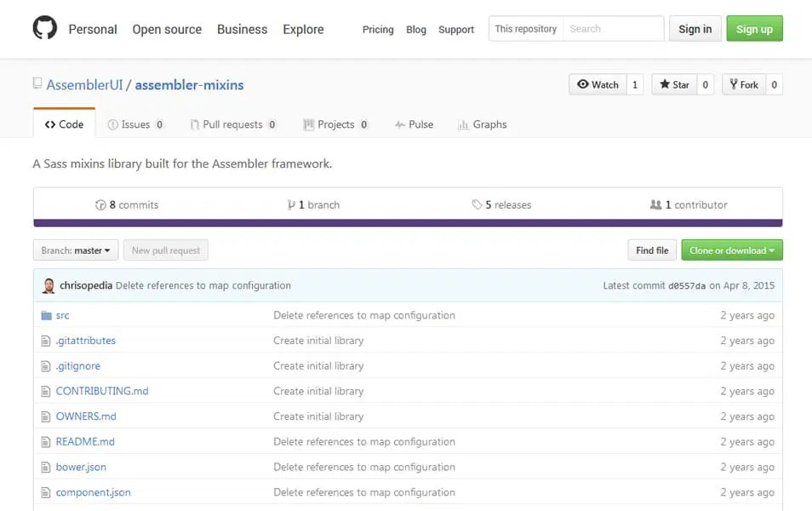
Task: Open the OWNERS.md file
Action: click(x=86, y=416)
